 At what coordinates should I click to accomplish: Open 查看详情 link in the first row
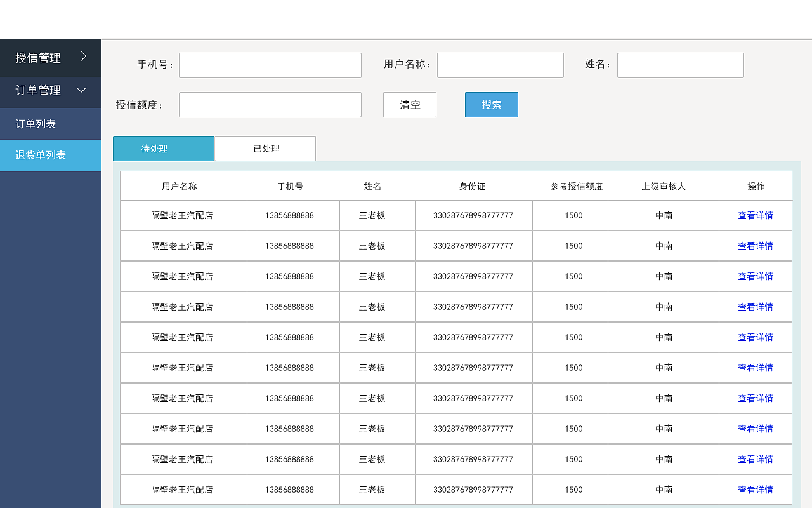[x=756, y=215]
